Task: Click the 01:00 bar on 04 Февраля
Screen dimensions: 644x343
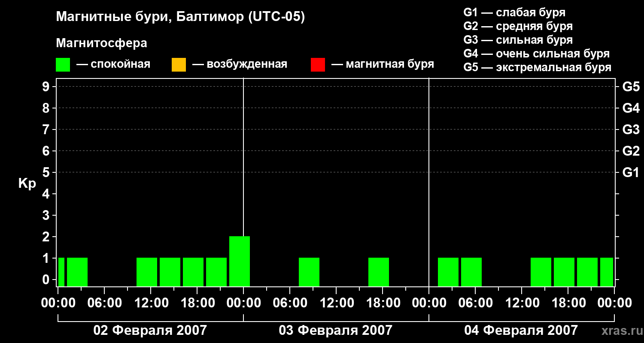Action: (448, 272)
